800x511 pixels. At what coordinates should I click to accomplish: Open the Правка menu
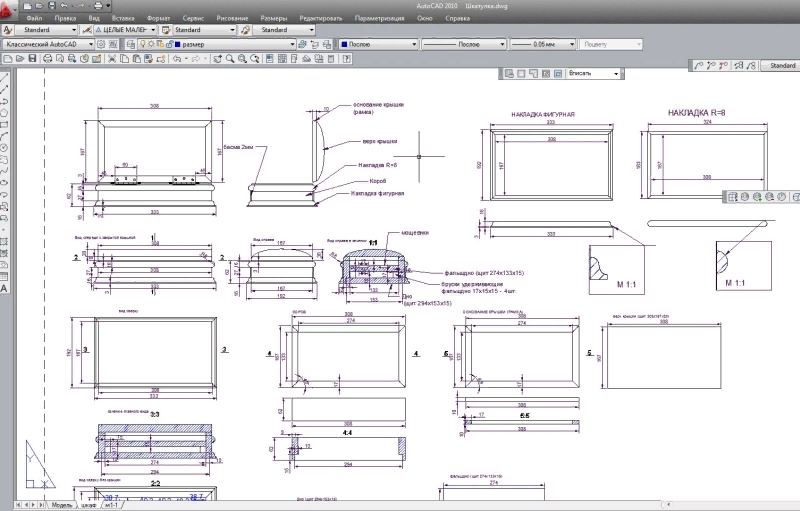coord(65,18)
